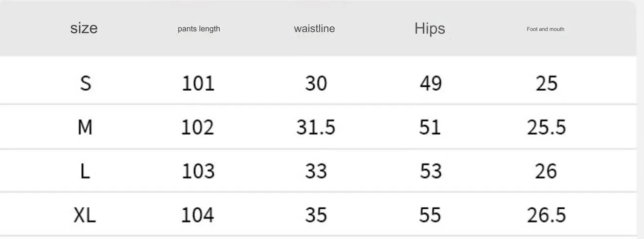644x239 pixels.
Task: Click the 'waistline' column header
Action: 314,28
